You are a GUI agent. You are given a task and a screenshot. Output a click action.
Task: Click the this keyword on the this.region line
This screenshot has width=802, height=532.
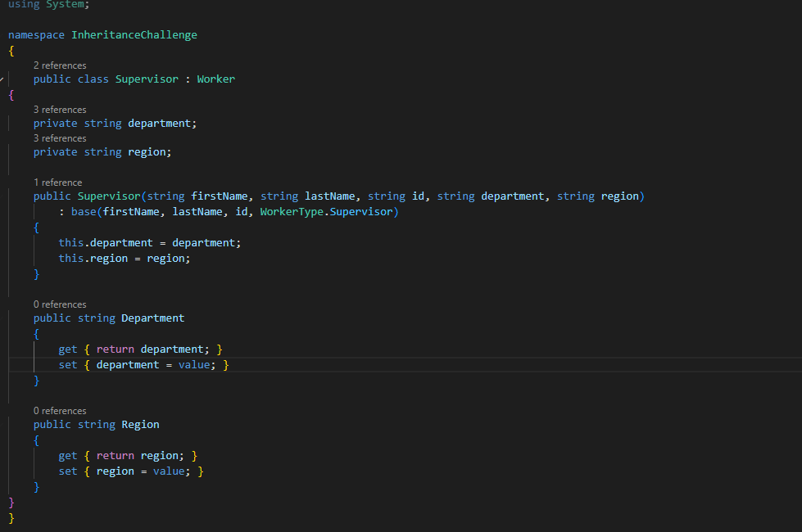point(70,259)
